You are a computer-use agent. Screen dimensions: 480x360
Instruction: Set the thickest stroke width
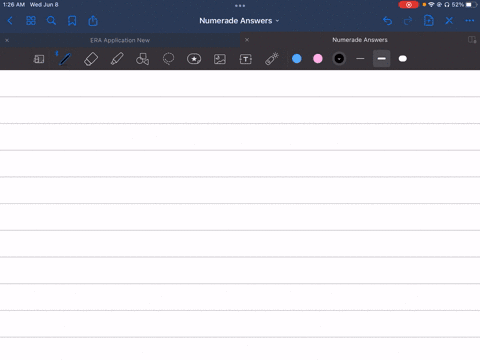403,59
